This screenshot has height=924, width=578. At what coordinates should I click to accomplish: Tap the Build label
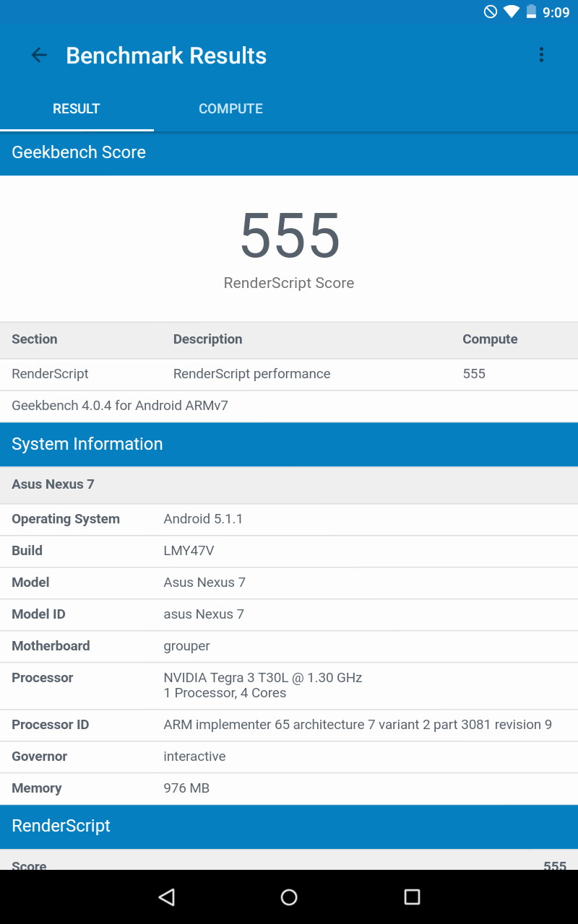(x=27, y=551)
